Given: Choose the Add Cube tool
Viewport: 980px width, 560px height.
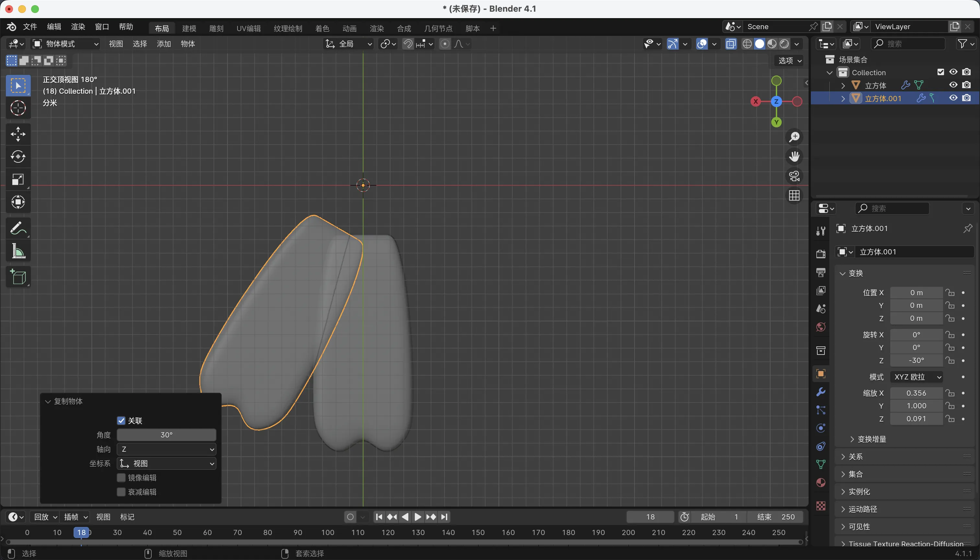Looking at the screenshot, I should 18,276.
